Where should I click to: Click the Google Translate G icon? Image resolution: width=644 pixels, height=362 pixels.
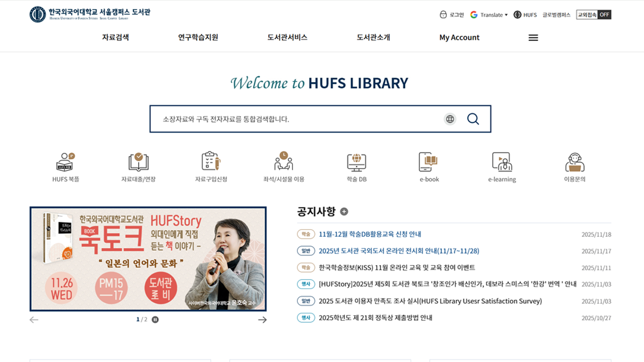[474, 15]
